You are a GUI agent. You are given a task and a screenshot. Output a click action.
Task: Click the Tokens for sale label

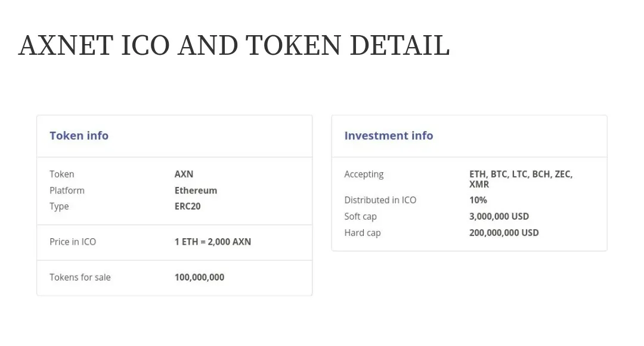point(80,277)
